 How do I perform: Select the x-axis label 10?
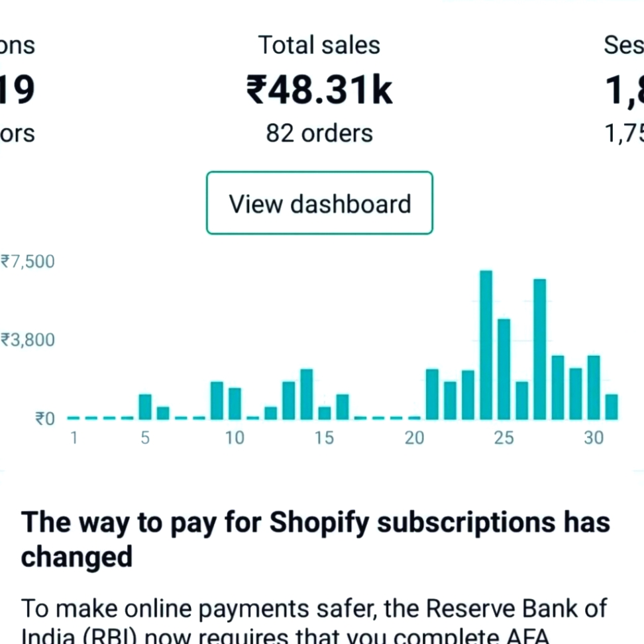(x=235, y=438)
